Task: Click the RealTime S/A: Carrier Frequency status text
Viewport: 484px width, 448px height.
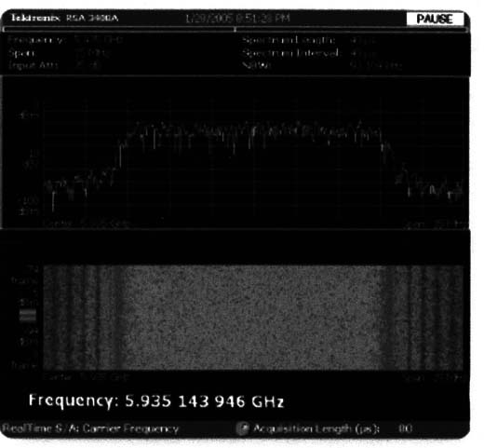Action: tap(90, 428)
